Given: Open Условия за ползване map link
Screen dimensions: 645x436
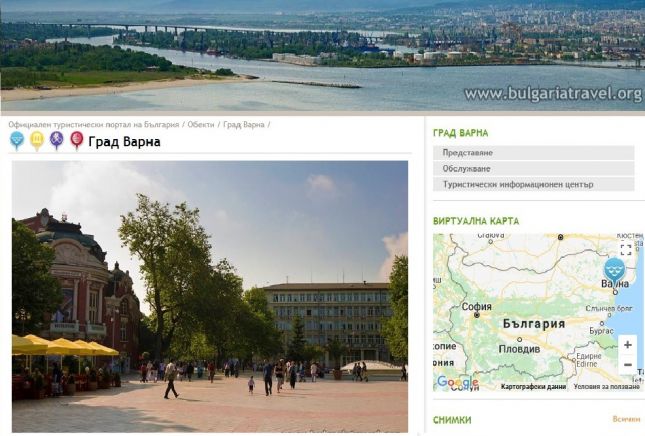Looking at the screenshot, I should 607,387.
